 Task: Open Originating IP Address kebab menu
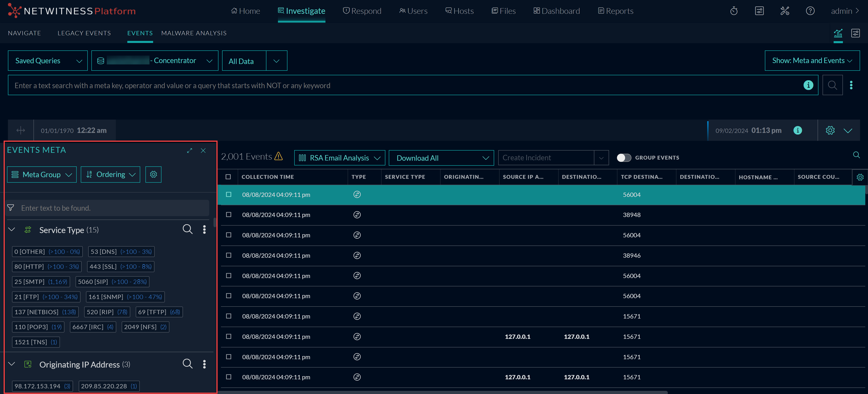tap(204, 364)
